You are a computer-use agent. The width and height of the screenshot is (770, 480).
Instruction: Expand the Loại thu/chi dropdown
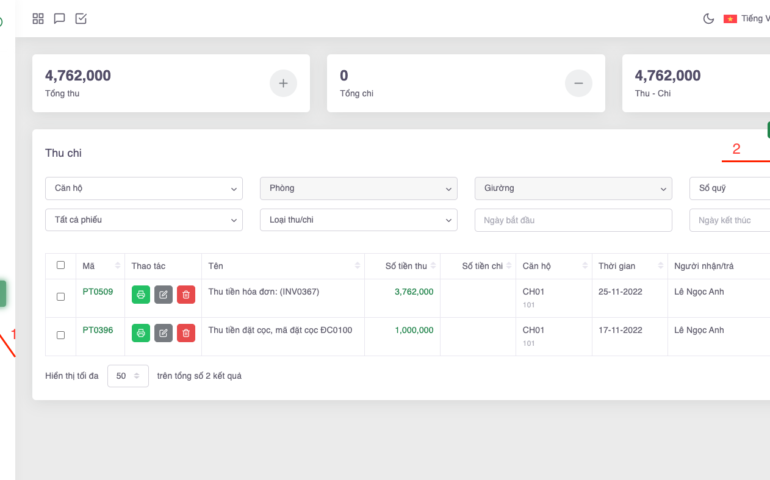click(x=358, y=220)
